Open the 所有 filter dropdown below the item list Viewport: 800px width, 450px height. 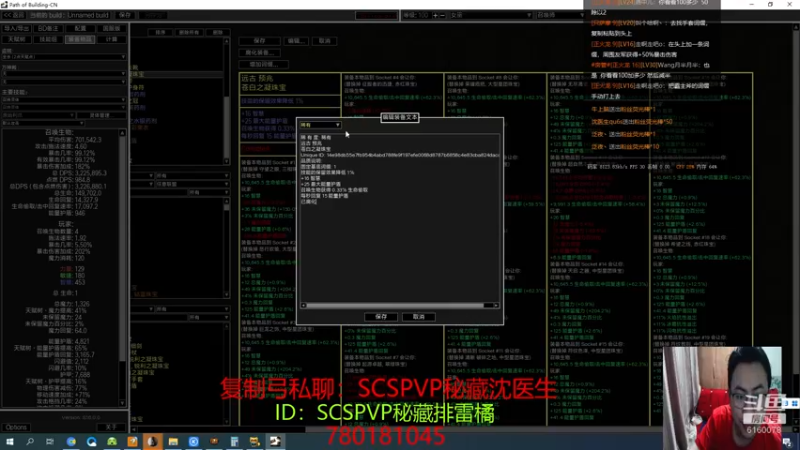[191, 176]
